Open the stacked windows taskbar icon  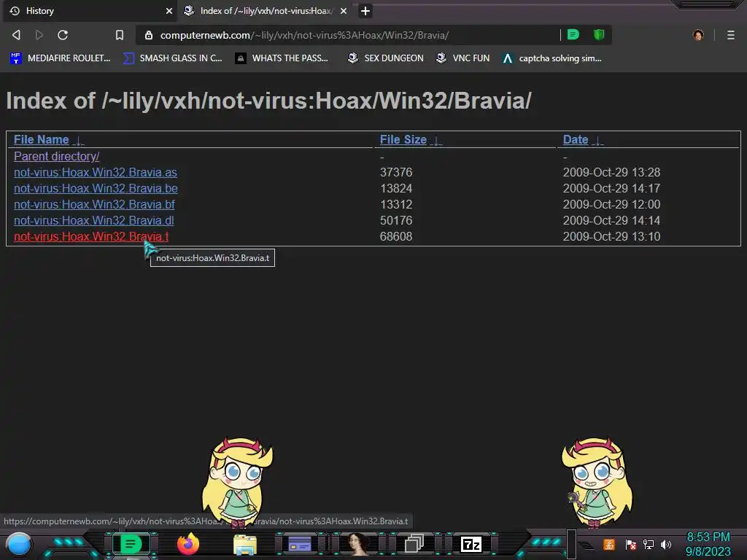tap(414, 544)
